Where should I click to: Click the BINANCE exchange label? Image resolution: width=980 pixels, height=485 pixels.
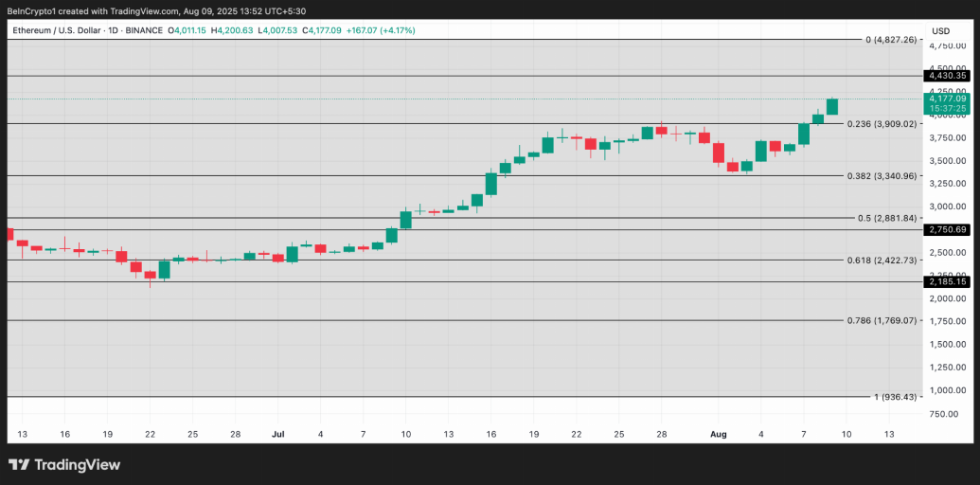(x=143, y=30)
